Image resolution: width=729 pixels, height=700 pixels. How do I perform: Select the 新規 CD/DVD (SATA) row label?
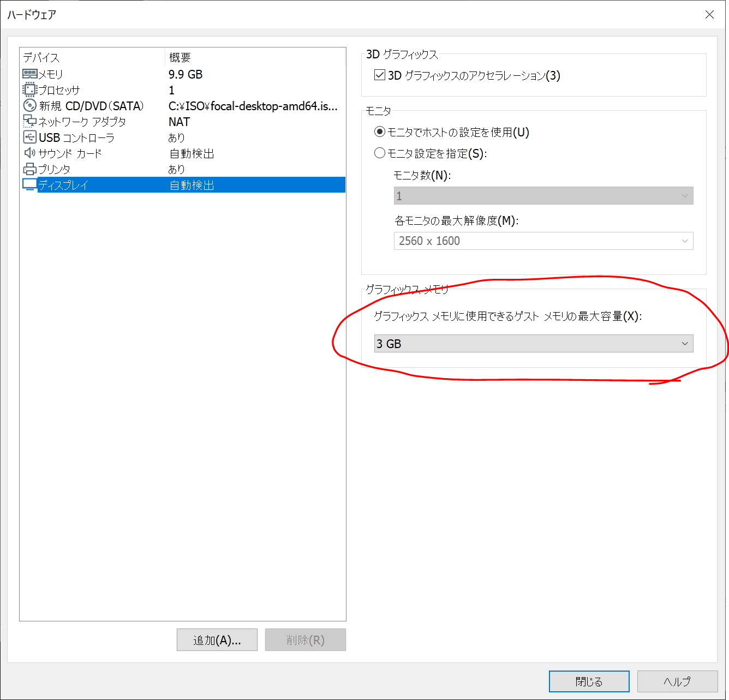[91, 106]
